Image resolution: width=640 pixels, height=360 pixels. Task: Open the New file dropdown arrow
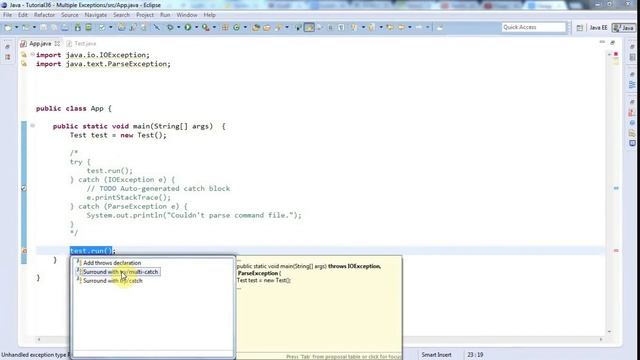(16, 27)
